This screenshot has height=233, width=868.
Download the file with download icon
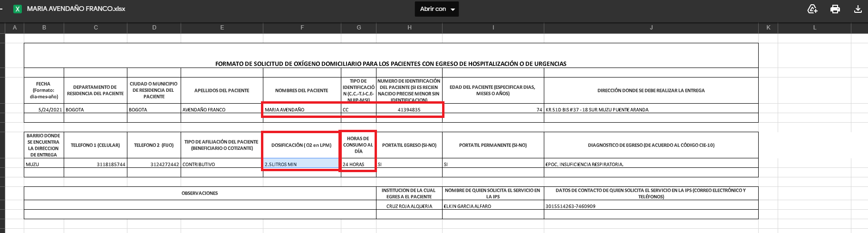[858, 9]
